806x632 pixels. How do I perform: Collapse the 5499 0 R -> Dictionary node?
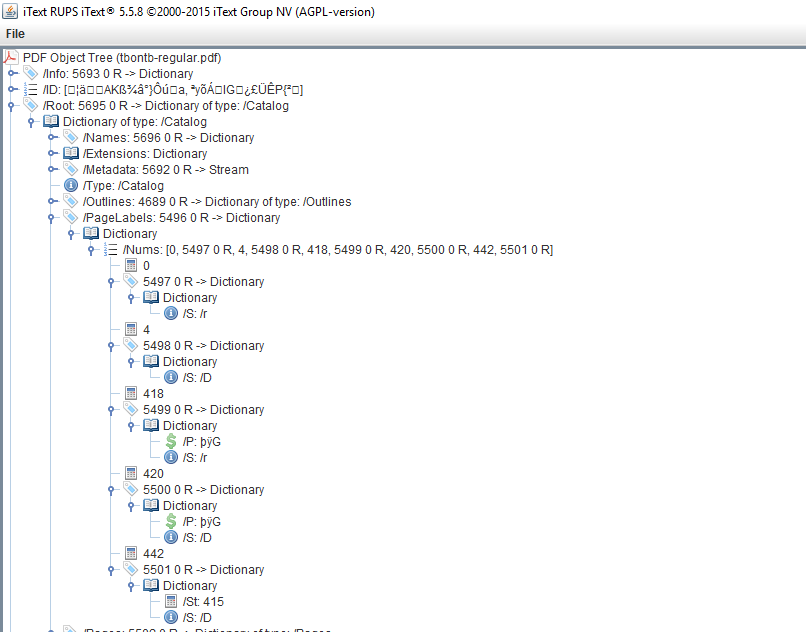coord(111,410)
